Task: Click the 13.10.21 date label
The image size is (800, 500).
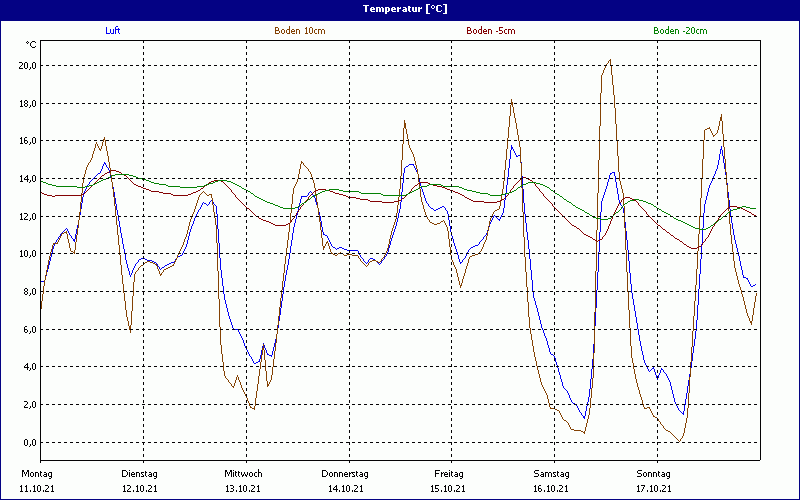Action: tap(243, 488)
